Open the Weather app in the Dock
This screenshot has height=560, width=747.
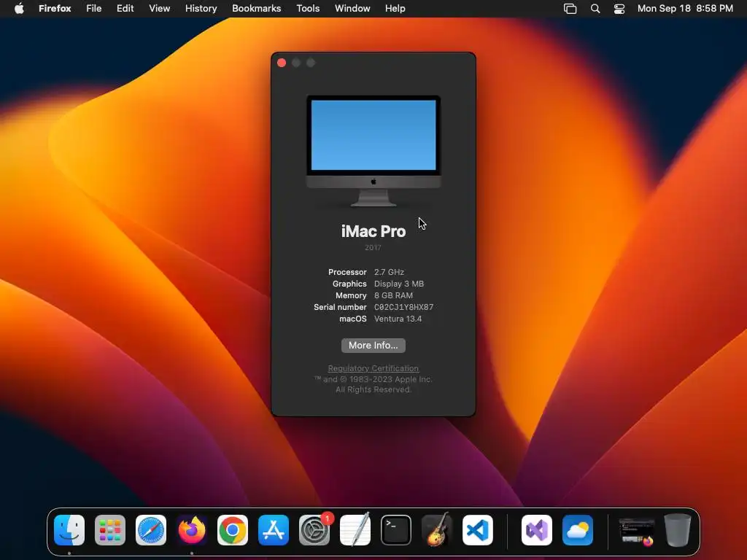pos(578,530)
